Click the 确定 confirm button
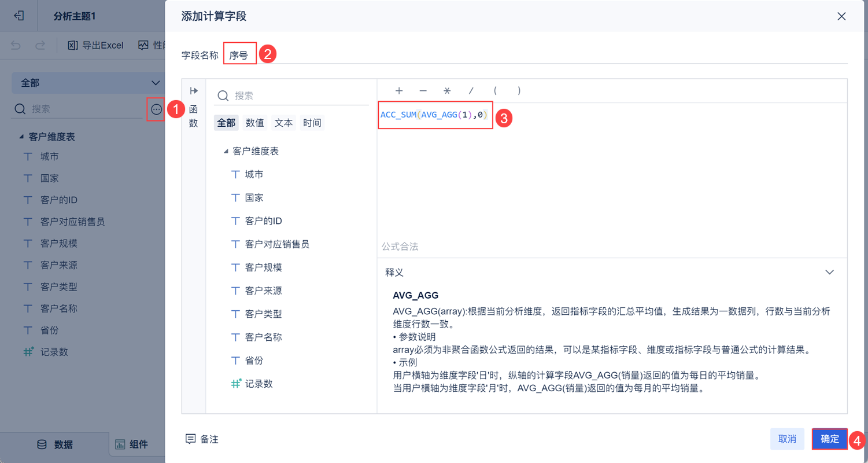 click(829, 439)
